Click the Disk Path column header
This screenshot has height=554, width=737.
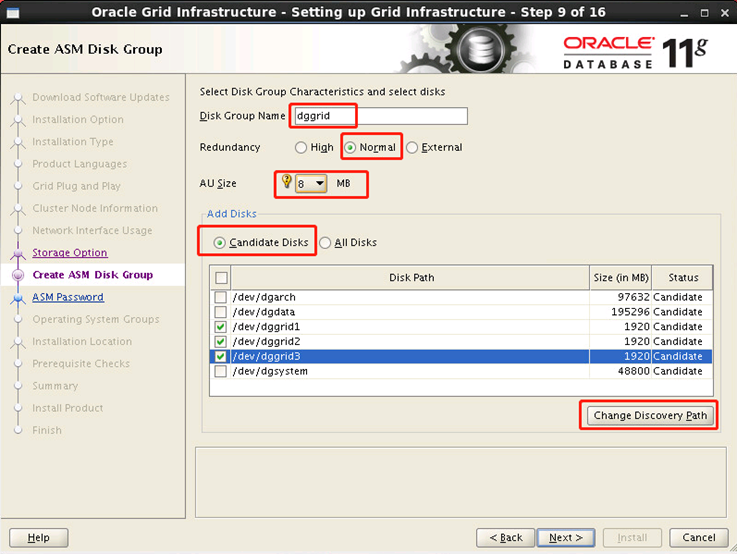coord(410,278)
